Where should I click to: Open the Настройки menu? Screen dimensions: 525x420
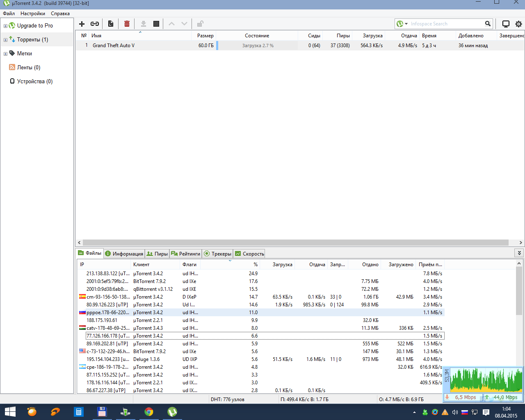click(33, 14)
